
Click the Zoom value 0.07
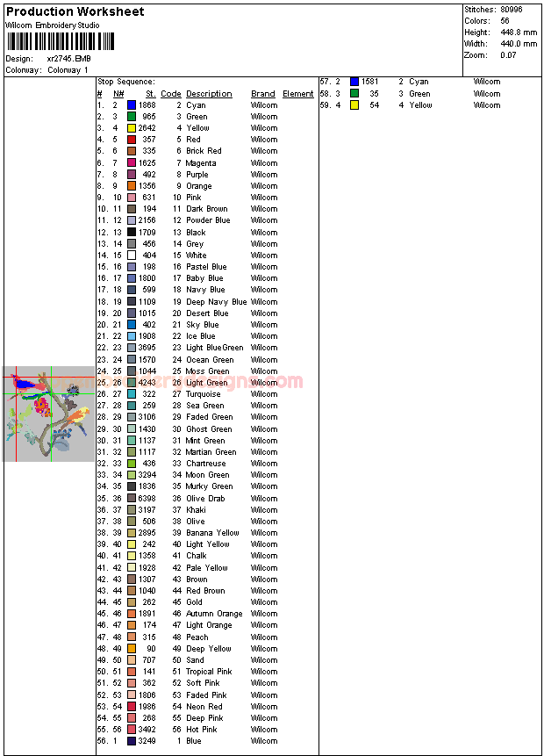pyautogui.click(x=508, y=55)
